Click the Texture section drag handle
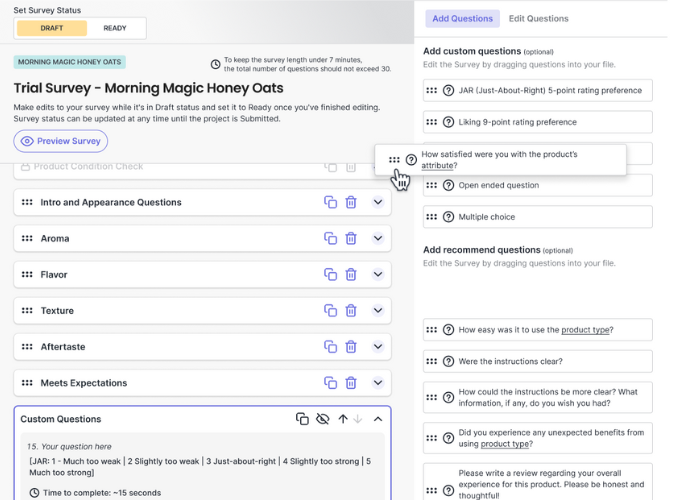 click(x=27, y=311)
